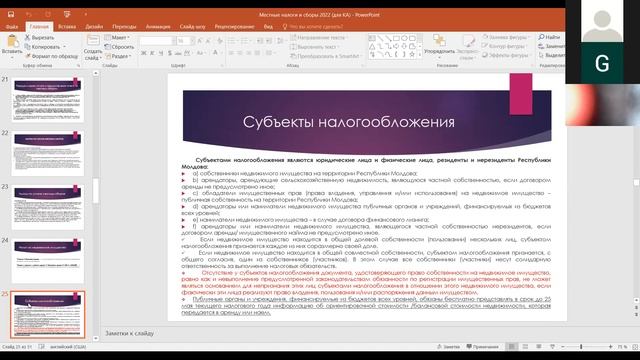Switch to normal view icon in status bar
The width and height of the screenshot is (640, 360).
[x=511, y=347]
